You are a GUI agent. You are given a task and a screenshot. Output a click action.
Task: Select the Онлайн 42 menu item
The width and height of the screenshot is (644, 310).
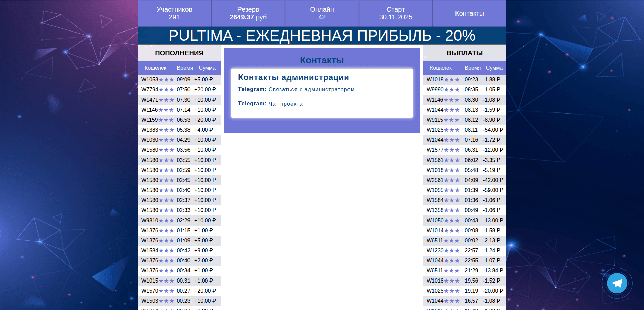321,13
